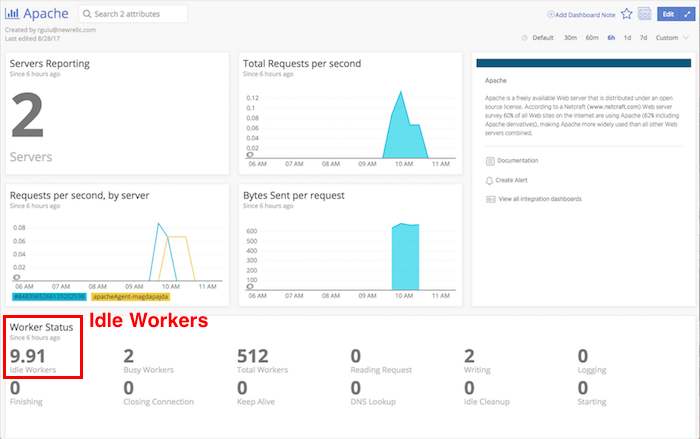Open View all integration dashboards link
700x439 pixels.
point(540,199)
